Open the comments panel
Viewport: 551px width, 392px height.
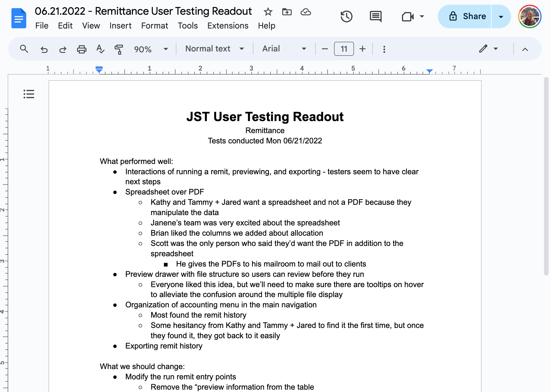(x=375, y=16)
